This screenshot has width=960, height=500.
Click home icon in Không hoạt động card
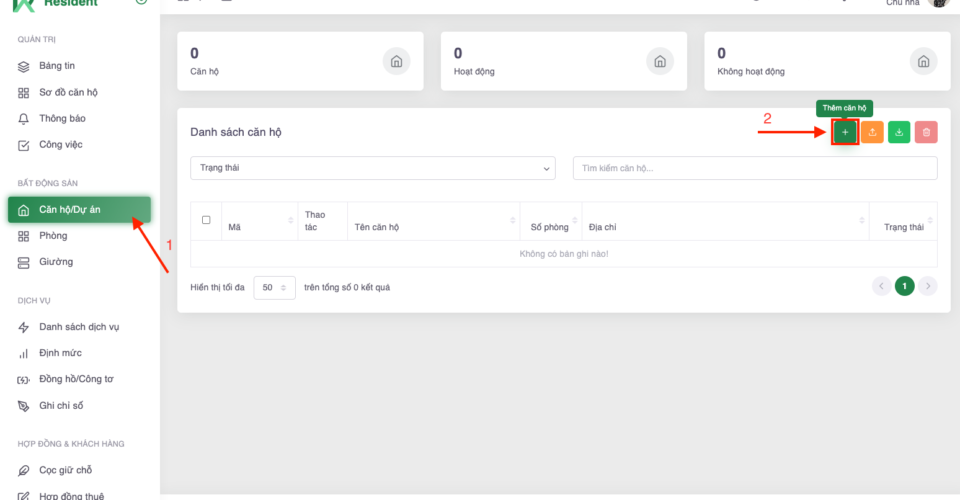click(923, 61)
